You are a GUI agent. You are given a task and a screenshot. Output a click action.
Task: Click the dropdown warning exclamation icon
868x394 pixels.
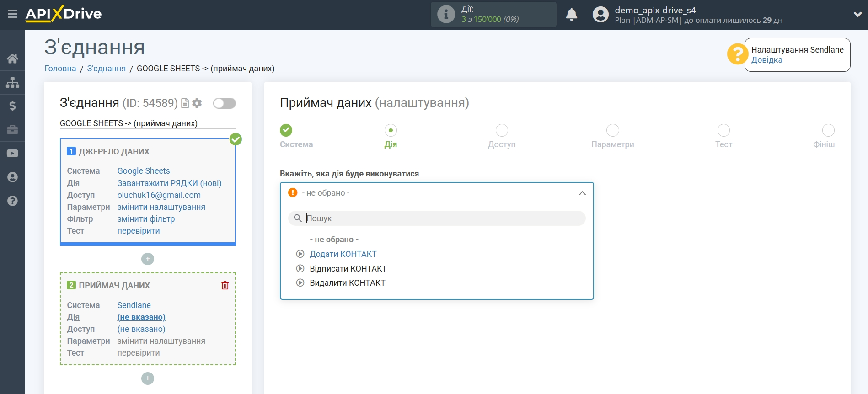point(293,193)
